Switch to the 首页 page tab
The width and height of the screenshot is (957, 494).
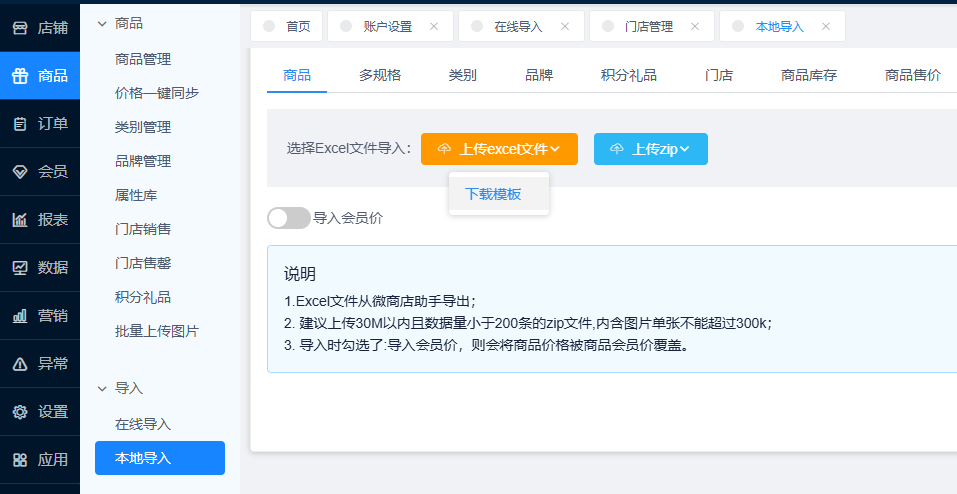pos(286,26)
